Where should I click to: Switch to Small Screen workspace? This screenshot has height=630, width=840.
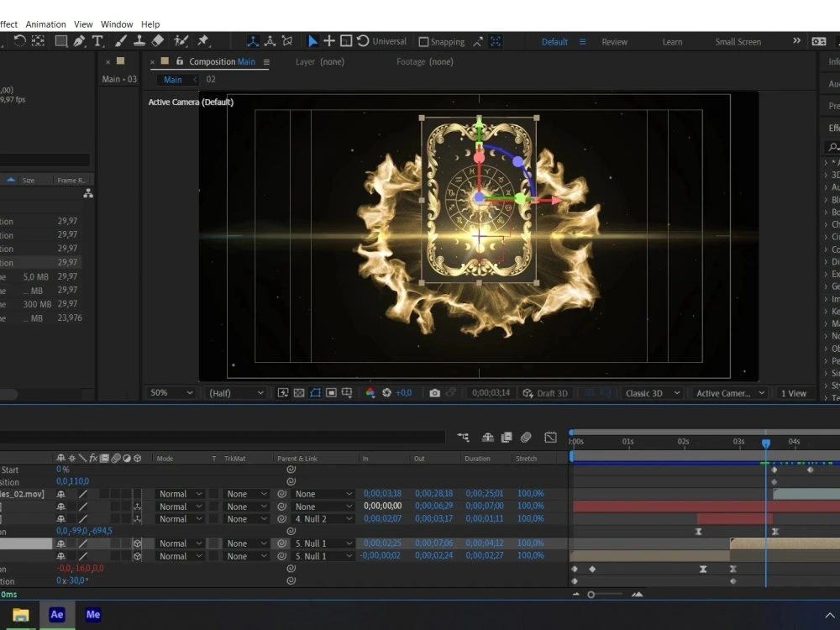click(738, 42)
